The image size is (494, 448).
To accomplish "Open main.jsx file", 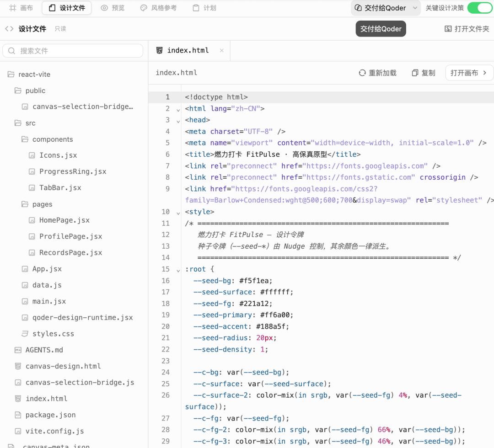I will pos(44,302).
